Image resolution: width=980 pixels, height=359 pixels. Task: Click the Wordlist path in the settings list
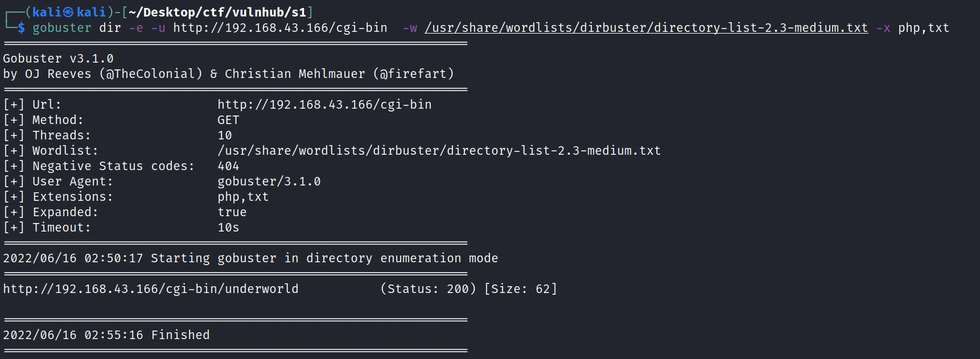pyautogui.click(x=439, y=151)
